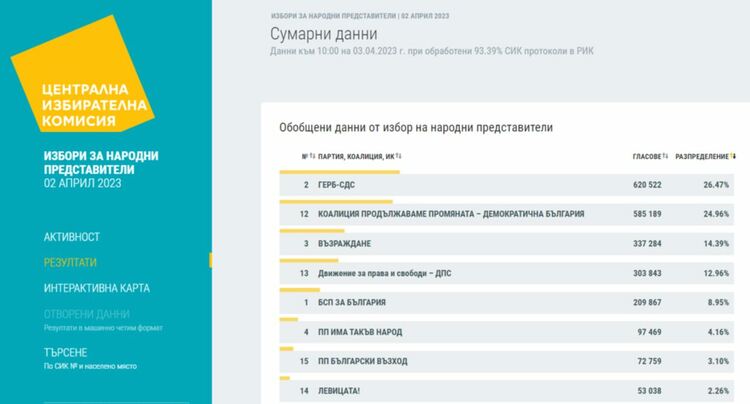
Task: Click Обобщени данни от избор на народни представители heading
Action: point(416,128)
